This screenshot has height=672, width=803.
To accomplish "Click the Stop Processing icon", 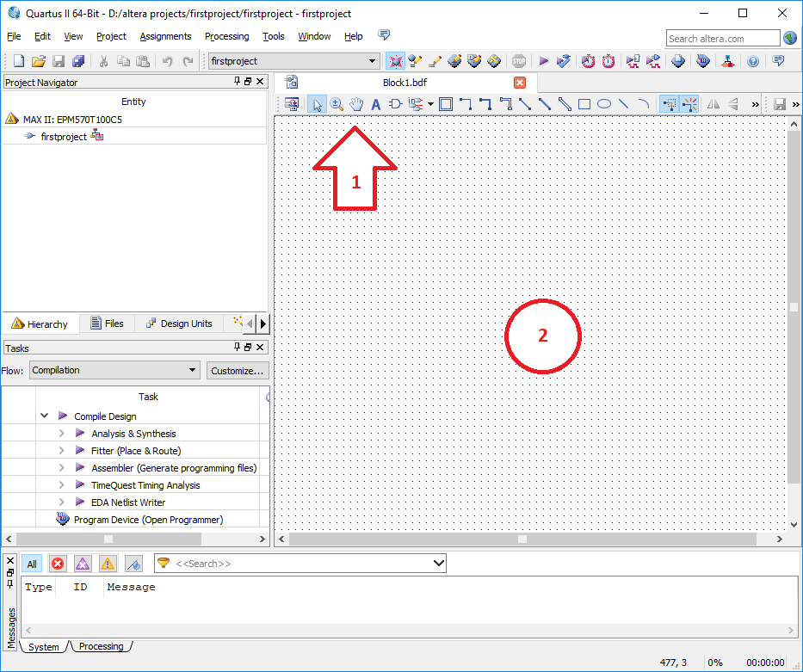I will click(x=519, y=61).
